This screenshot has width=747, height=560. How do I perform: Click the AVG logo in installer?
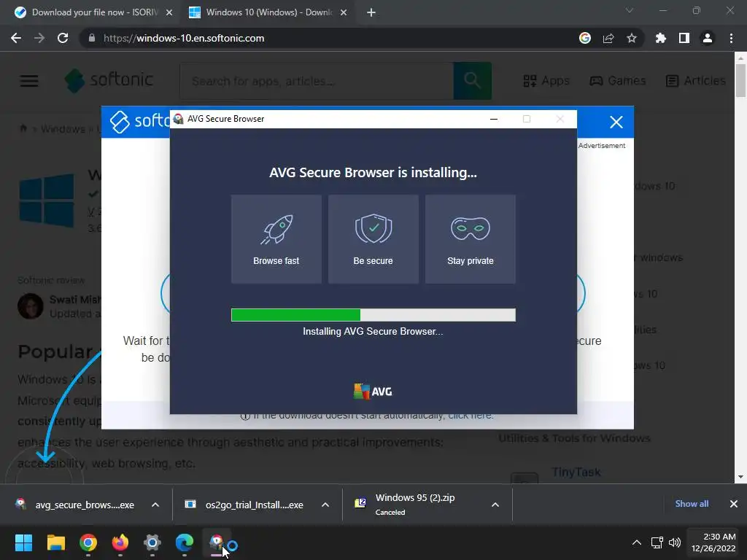[x=373, y=392]
